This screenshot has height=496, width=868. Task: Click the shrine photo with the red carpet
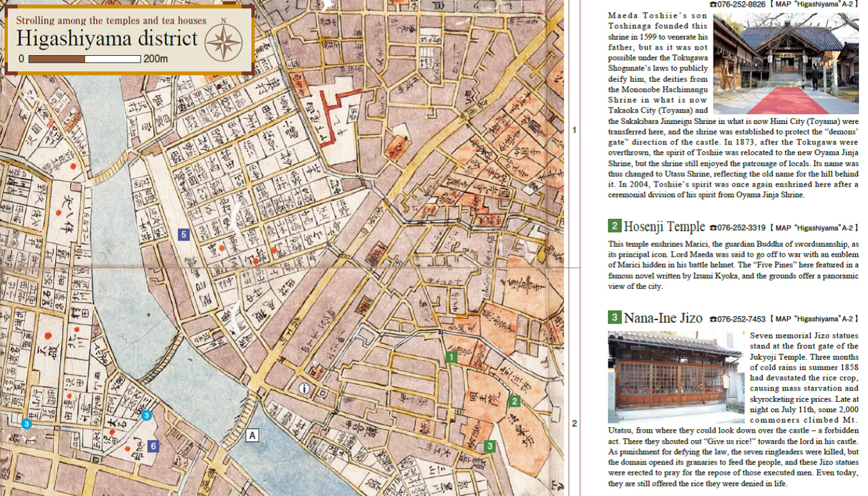tap(786, 63)
